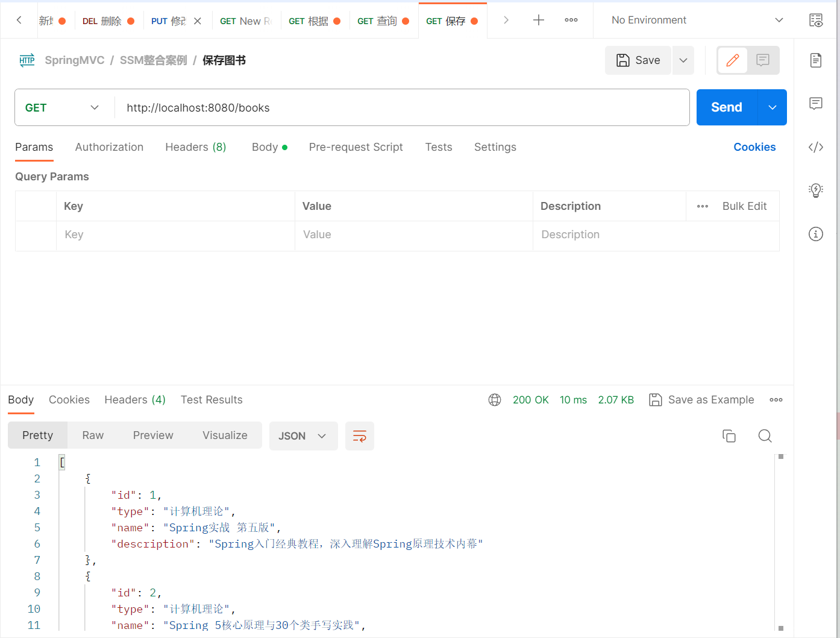This screenshot has height=638, width=840.
Task: Expand the No Environment selector
Action: 698,21
